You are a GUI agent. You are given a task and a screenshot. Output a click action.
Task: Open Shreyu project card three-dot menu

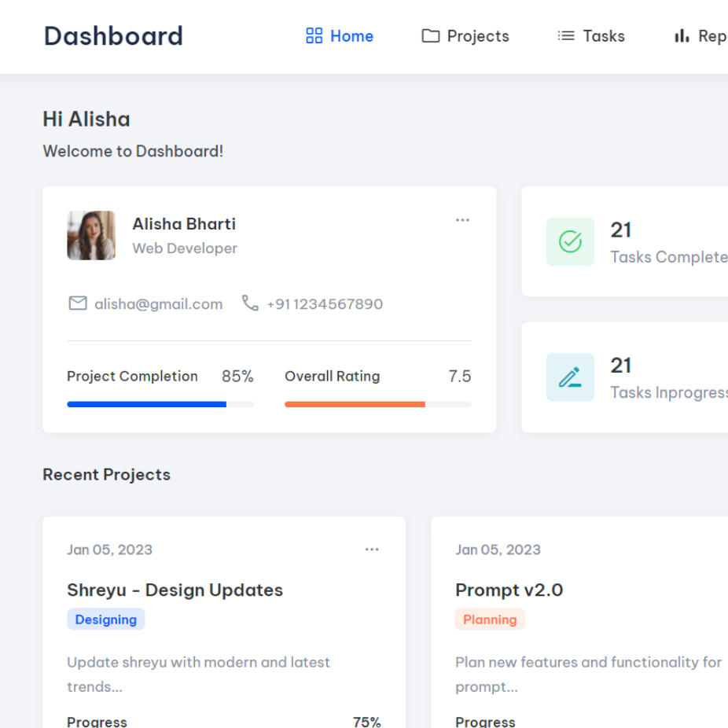(372, 550)
